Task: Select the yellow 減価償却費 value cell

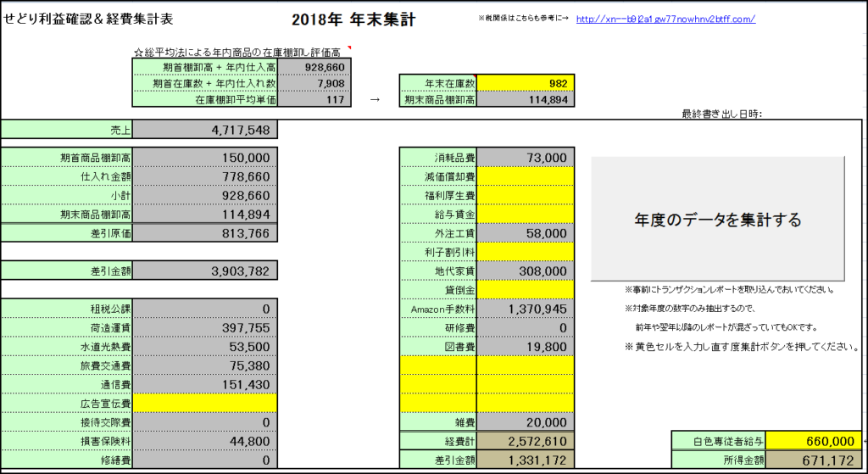Action: (526, 176)
